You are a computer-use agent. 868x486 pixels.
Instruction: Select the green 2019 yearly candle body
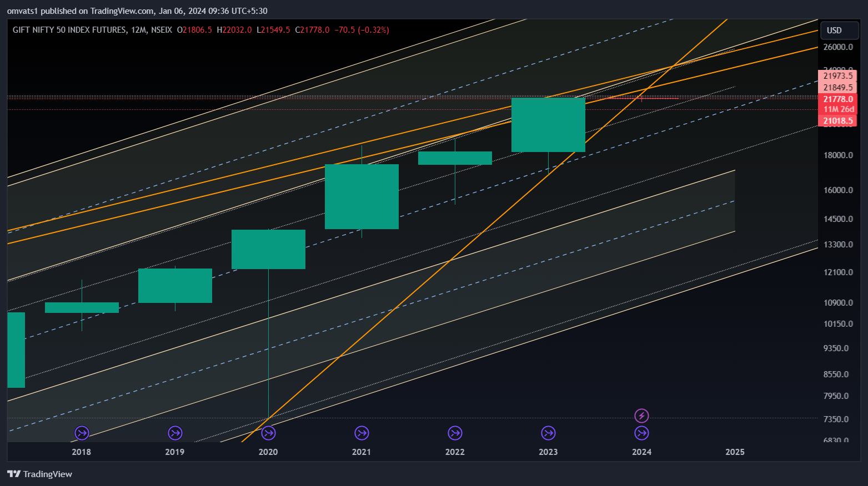(x=175, y=286)
